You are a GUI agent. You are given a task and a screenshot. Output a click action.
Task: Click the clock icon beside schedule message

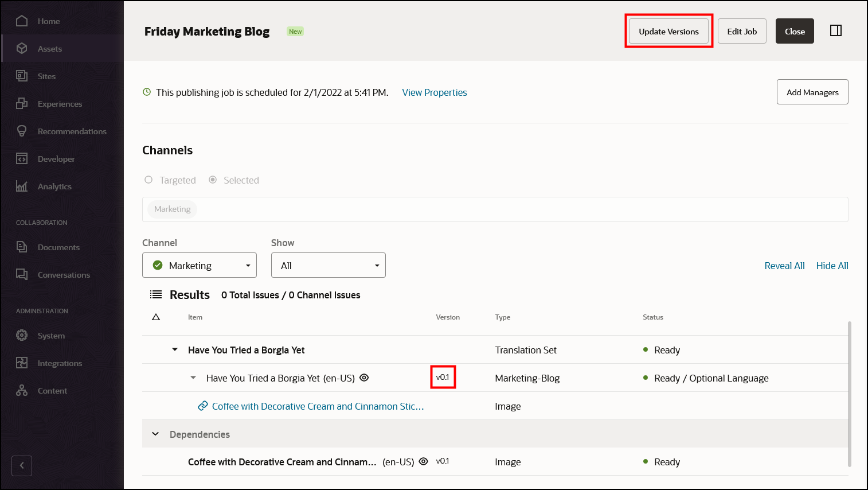147,92
